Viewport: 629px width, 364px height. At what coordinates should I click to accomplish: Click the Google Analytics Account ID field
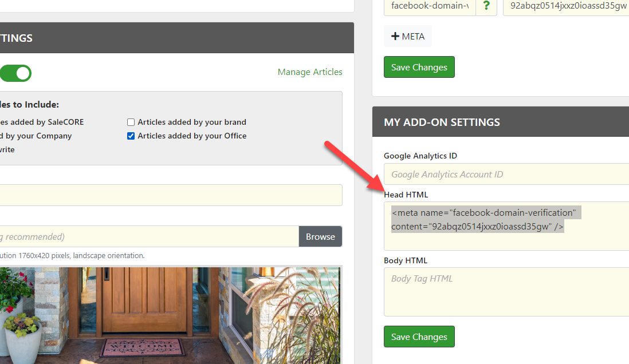[x=506, y=174]
